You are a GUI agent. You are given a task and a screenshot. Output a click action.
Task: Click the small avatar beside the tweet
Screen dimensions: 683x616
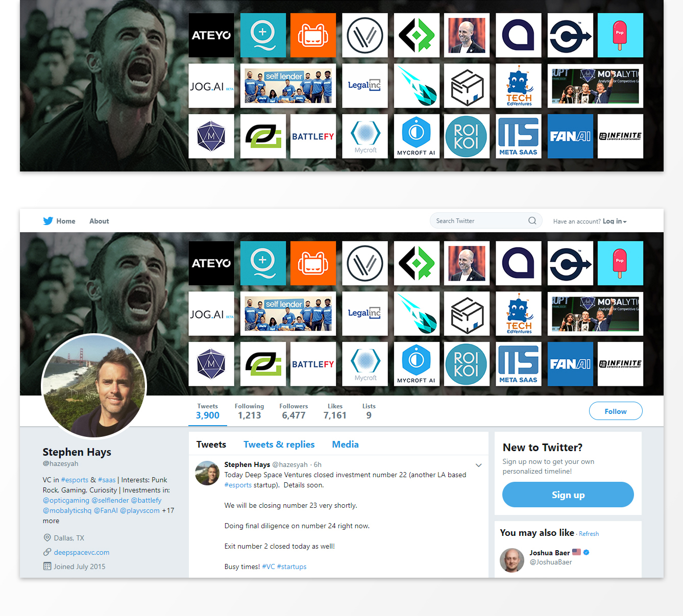[207, 473]
